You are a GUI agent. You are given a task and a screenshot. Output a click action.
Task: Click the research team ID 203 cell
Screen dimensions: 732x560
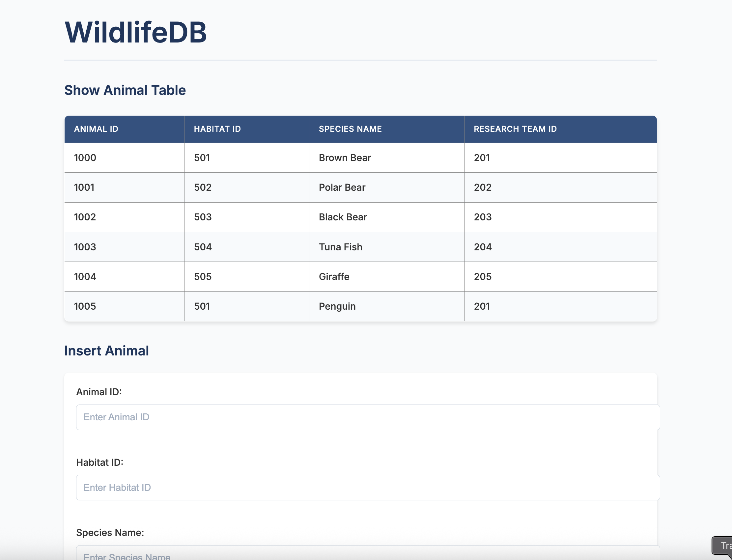[561, 217]
